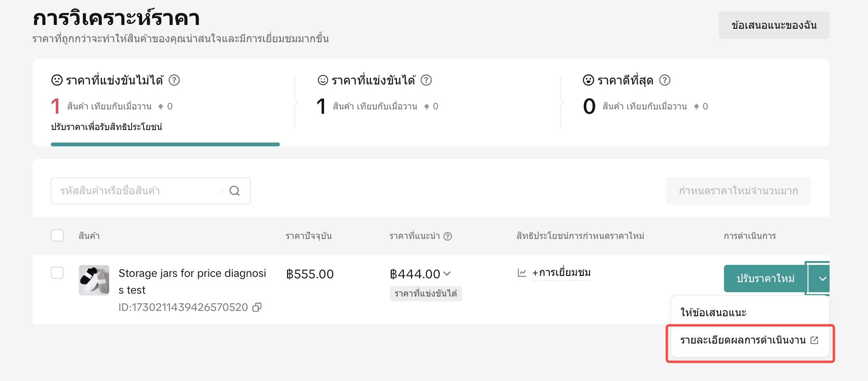
Task: Click the Storage jars product thumbnail
Action: (x=94, y=280)
